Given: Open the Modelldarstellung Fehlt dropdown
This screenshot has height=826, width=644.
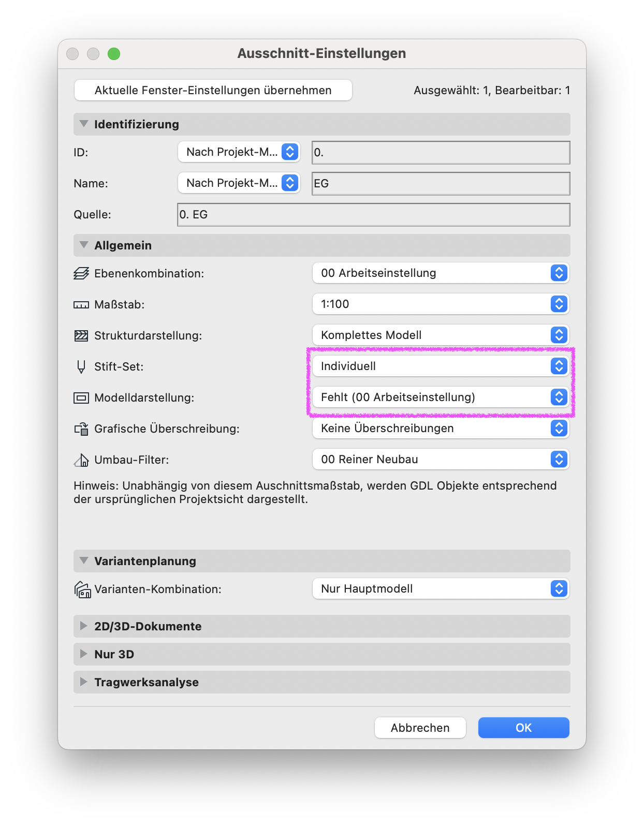Looking at the screenshot, I should (441, 397).
